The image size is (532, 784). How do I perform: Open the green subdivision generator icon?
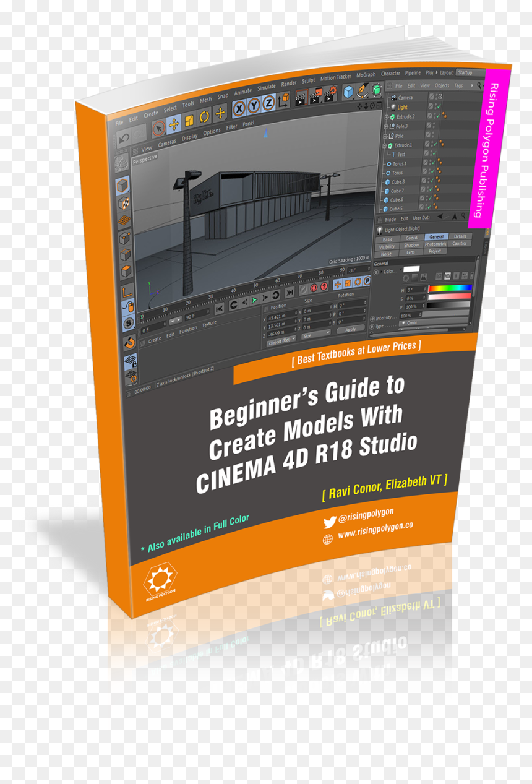[376, 91]
